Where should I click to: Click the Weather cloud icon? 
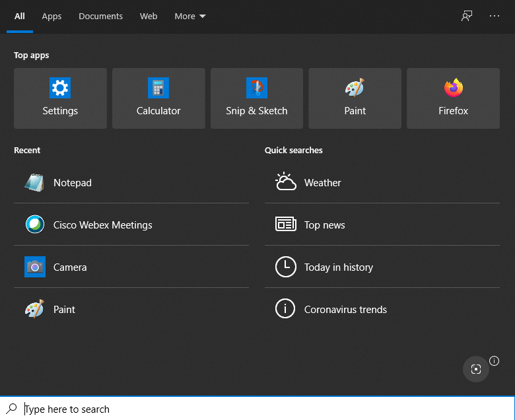click(286, 181)
